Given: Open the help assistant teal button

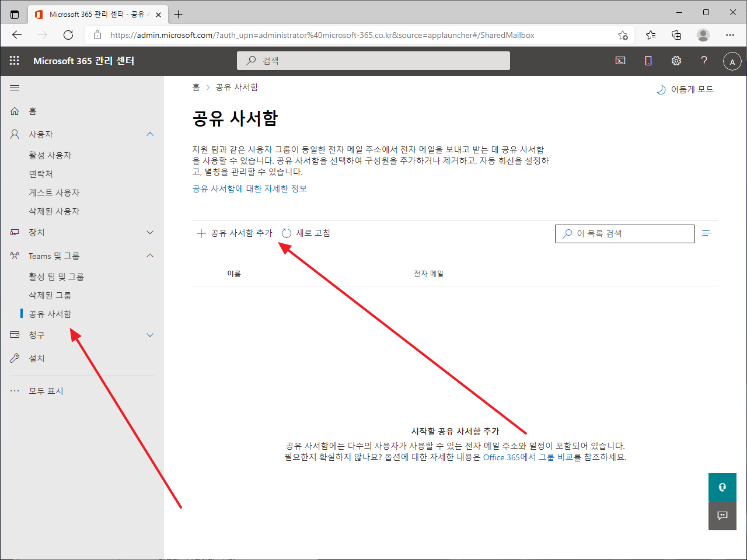Looking at the screenshot, I should coord(722,487).
